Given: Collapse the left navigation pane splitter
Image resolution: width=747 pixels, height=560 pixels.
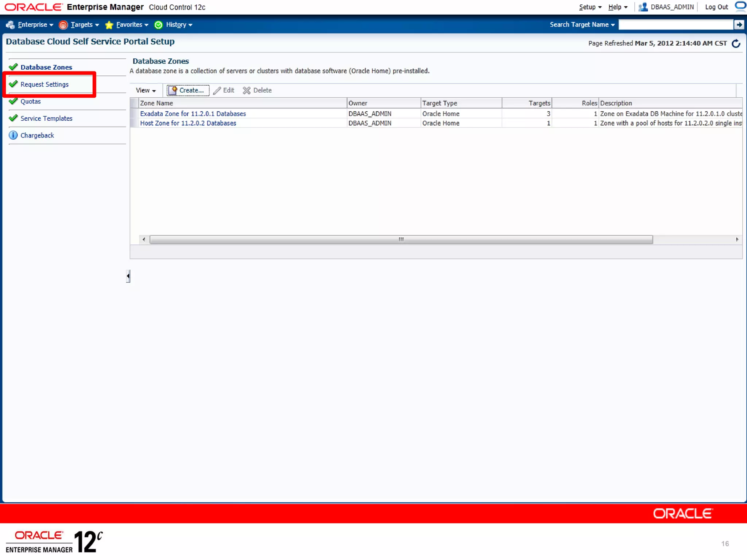Looking at the screenshot, I should click(128, 276).
